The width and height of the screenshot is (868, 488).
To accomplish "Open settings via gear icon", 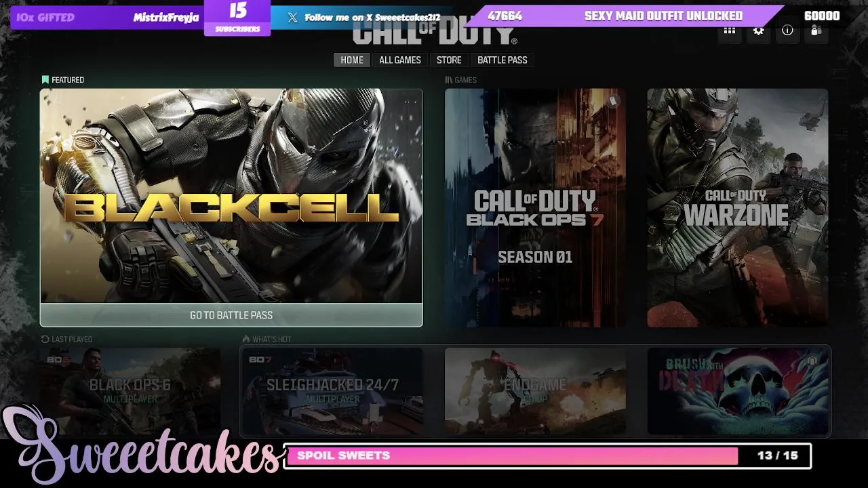I will point(759,30).
